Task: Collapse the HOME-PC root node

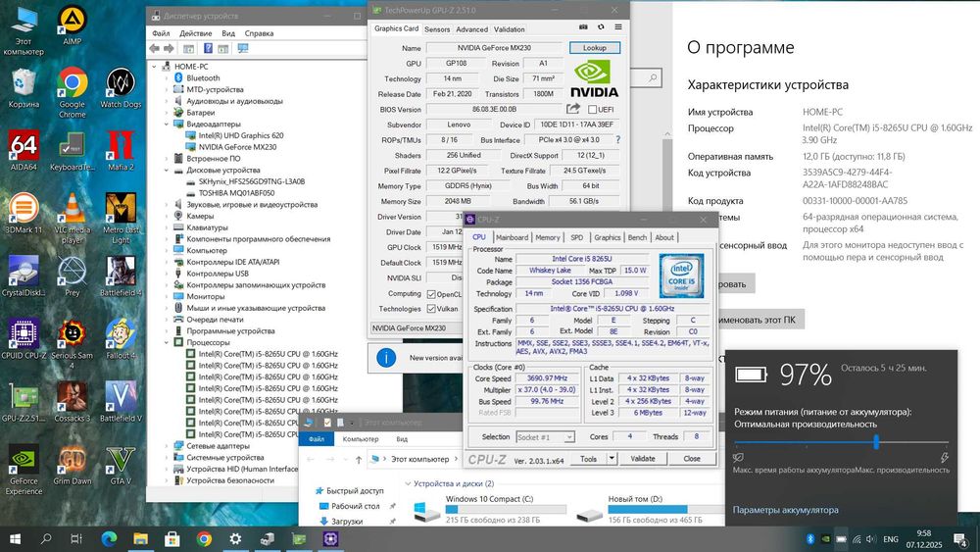Action: click(x=155, y=67)
